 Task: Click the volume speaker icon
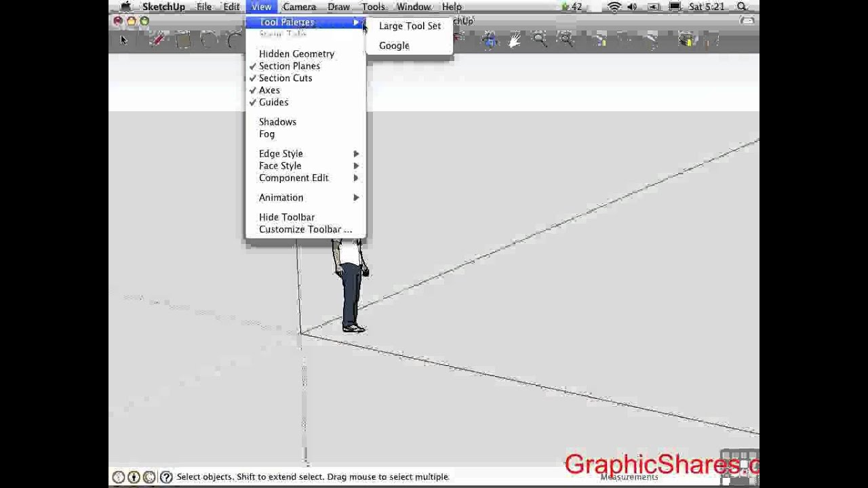[x=633, y=7]
